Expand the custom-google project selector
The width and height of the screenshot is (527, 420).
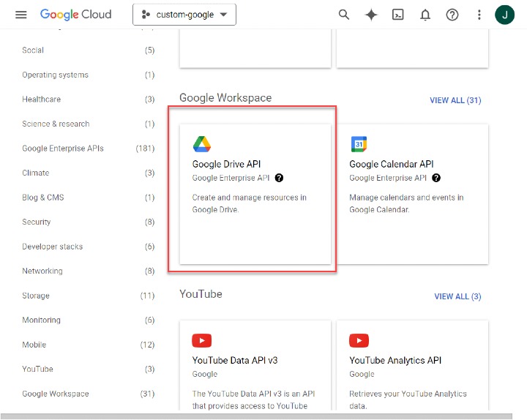coord(184,15)
